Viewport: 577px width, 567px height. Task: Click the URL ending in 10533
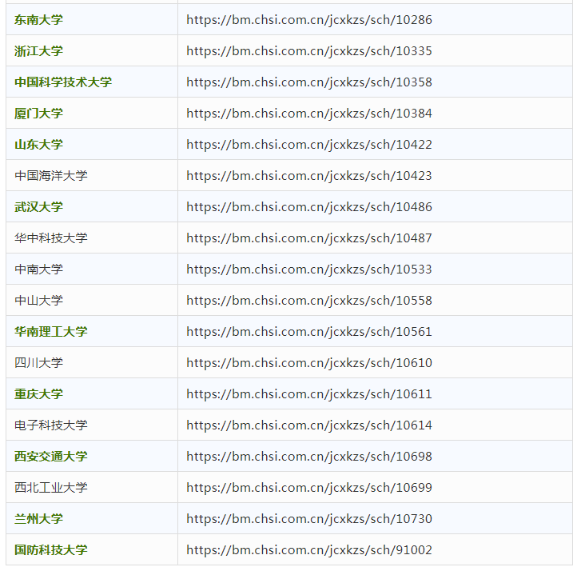point(309,269)
